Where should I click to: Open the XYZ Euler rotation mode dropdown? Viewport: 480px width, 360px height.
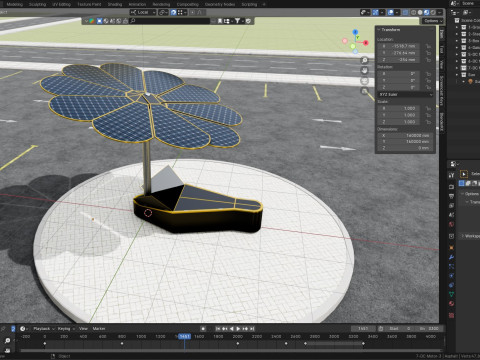(405, 95)
